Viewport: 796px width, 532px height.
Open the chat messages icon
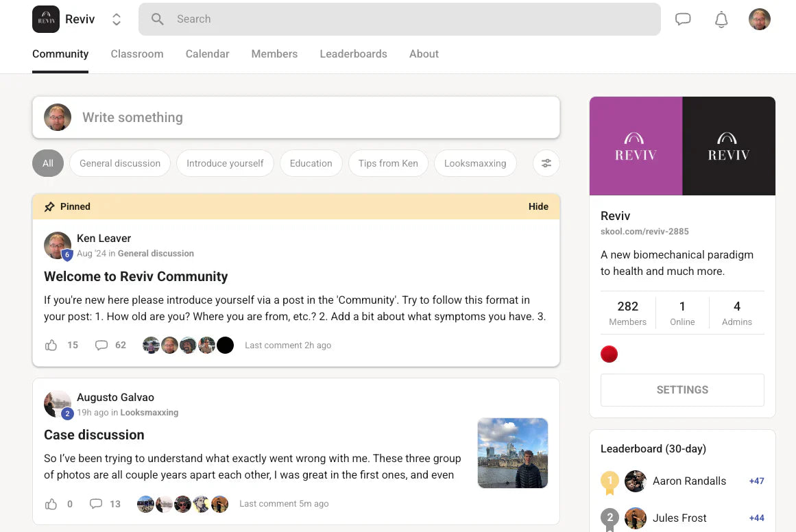(x=682, y=19)
